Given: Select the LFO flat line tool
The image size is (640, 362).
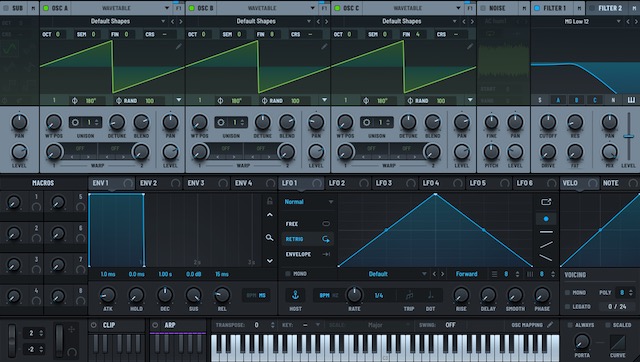Looking at the screenshot, I should pos(546,232).
